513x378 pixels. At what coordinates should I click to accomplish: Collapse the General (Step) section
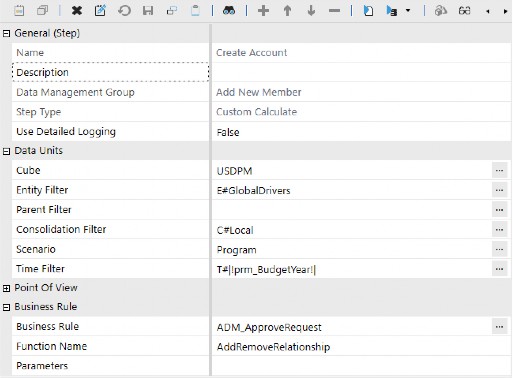(x=6, y=33)
